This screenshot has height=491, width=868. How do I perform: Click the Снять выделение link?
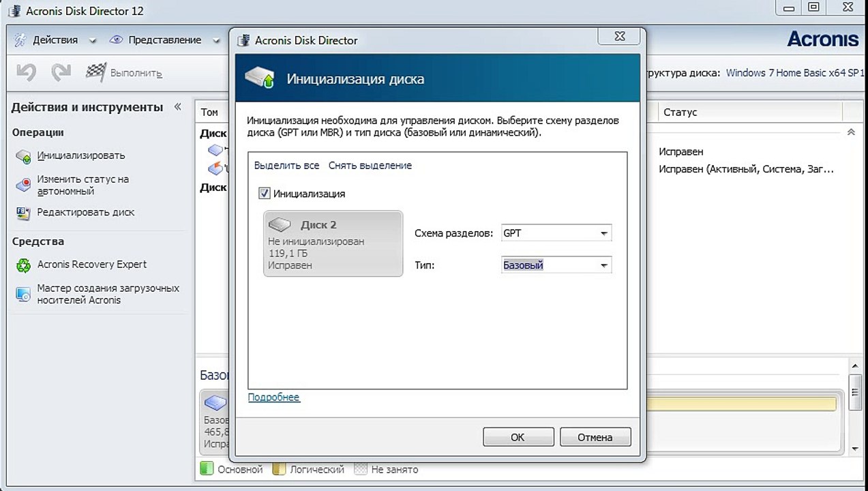pos(370,165)
